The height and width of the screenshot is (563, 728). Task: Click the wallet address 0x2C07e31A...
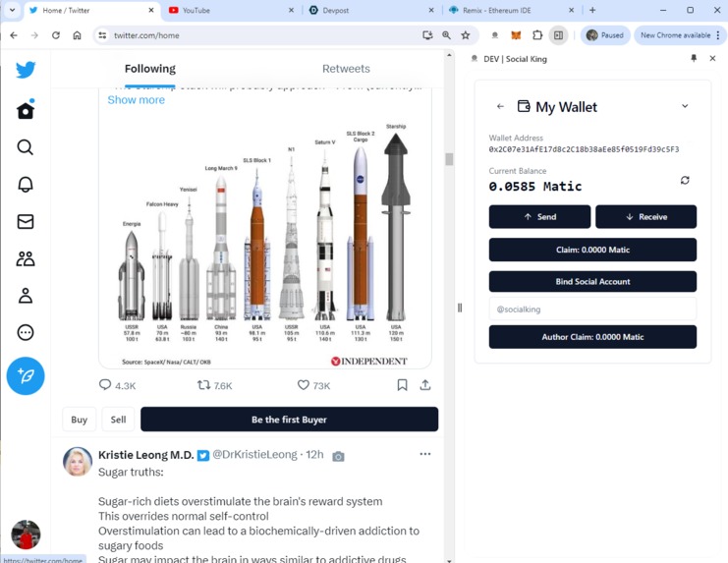coord(584,149)
